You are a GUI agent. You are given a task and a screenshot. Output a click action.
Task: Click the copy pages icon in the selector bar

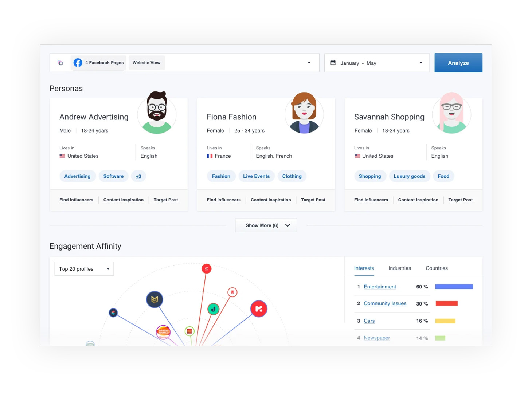click(x=60, y=63)
